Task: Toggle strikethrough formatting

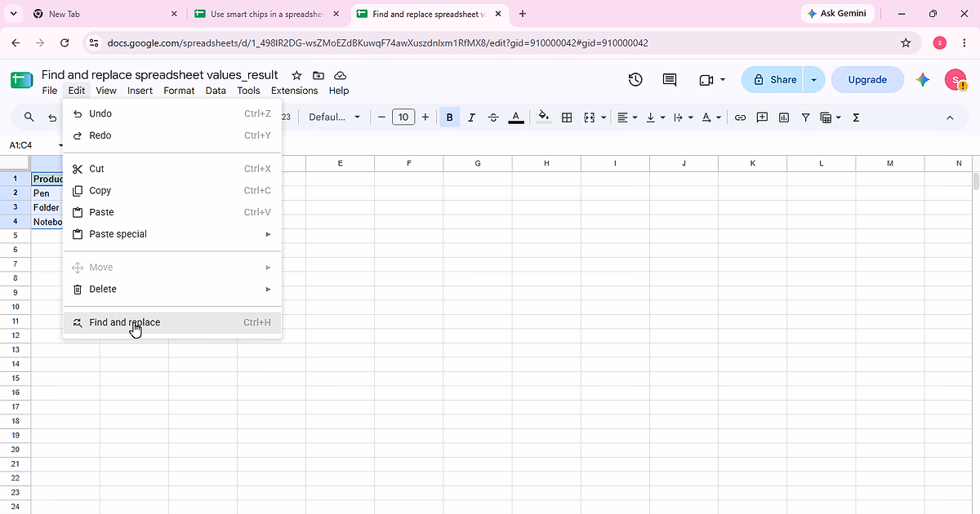Action: click(x=493, y=117)
